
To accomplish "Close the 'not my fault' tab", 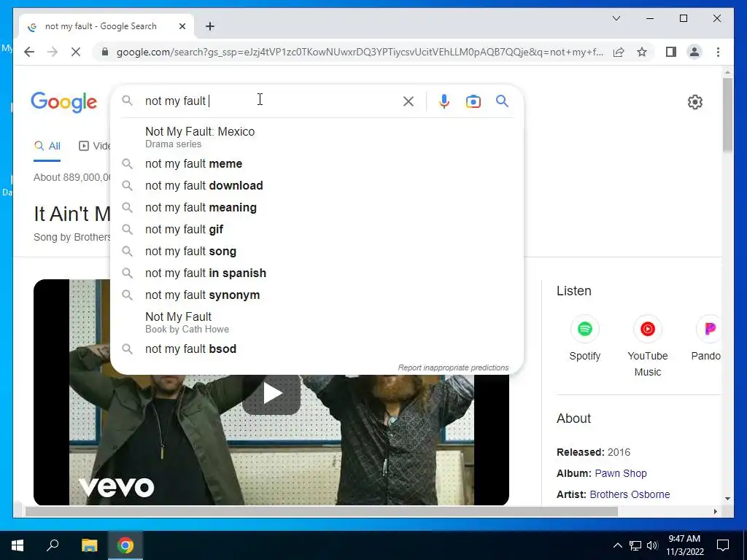I will (182, 26).
